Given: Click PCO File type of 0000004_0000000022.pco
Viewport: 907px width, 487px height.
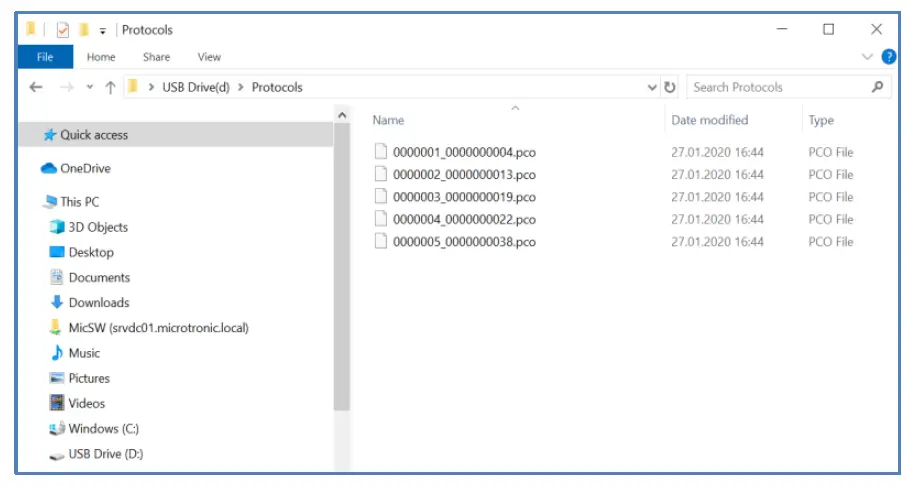Looking at the screenshot, I should point(831,220).
